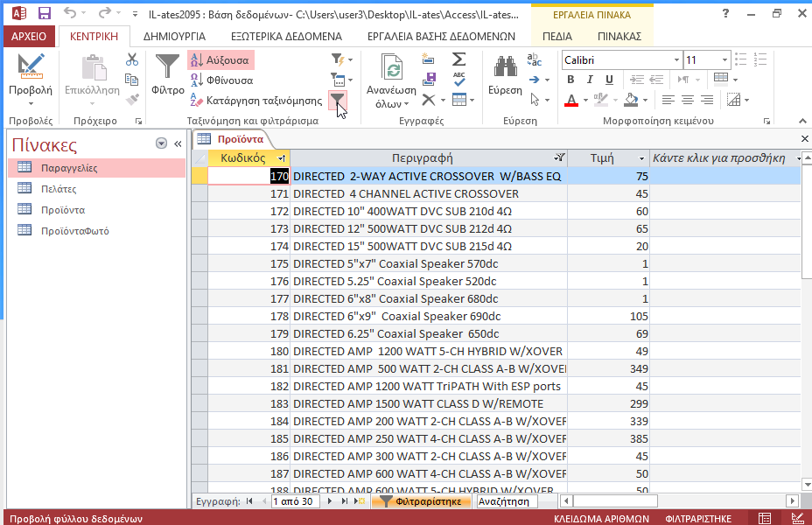
Task: Switch to Datasheet view icon in status bar
Action: [765, 518]
